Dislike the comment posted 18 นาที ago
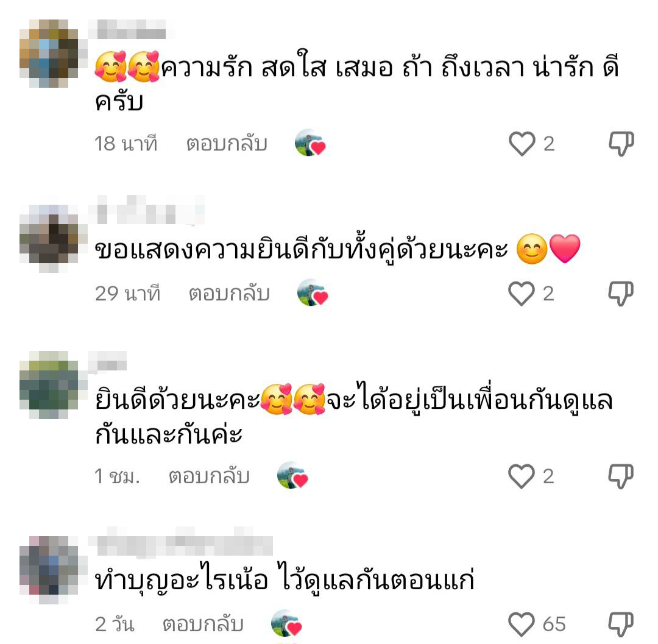 click(x=621, y=144)
